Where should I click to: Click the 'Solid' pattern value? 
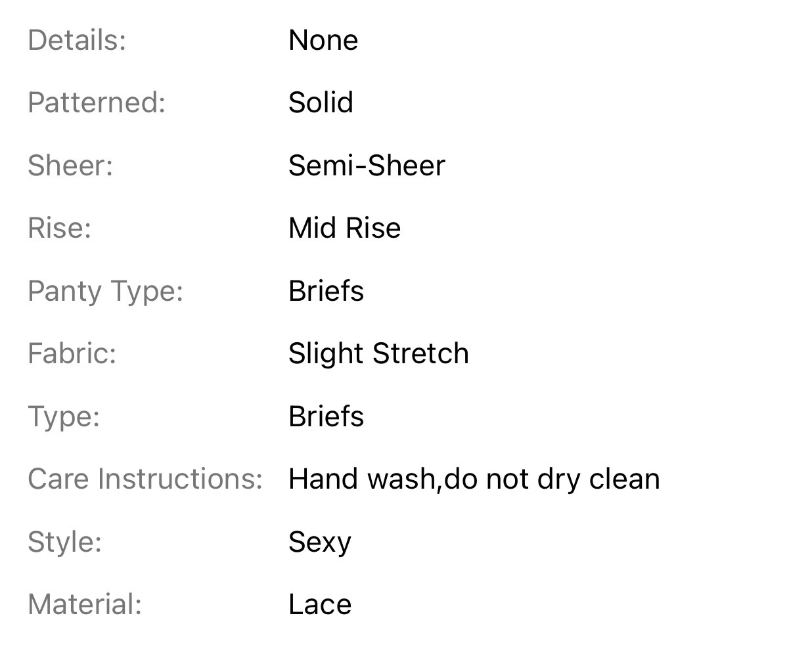click(321, 103)
